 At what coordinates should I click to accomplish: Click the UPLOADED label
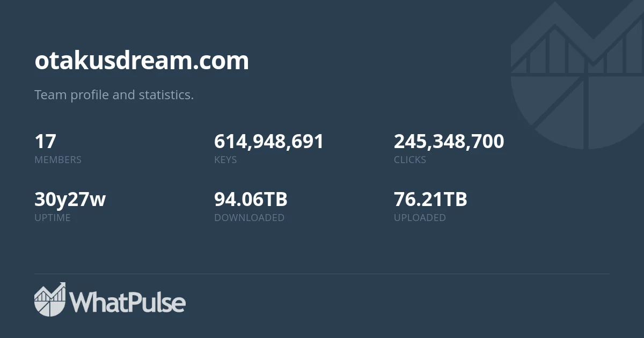(x=420, y=218)
